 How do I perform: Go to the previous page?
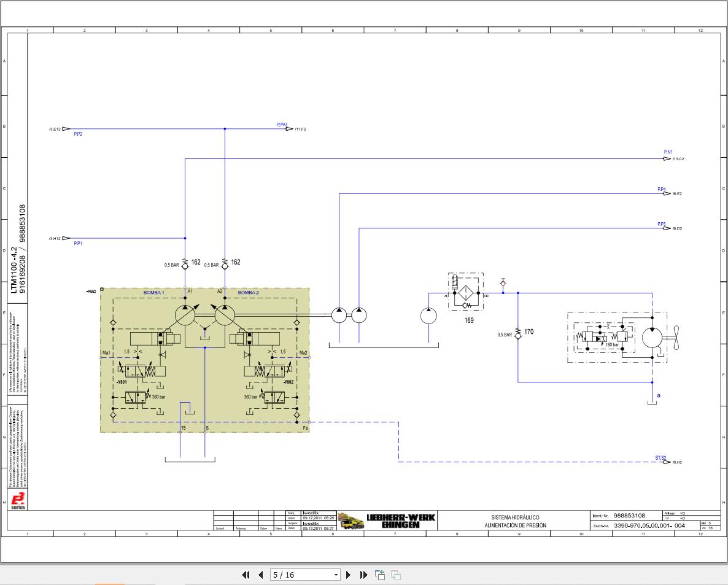point(260,575)
